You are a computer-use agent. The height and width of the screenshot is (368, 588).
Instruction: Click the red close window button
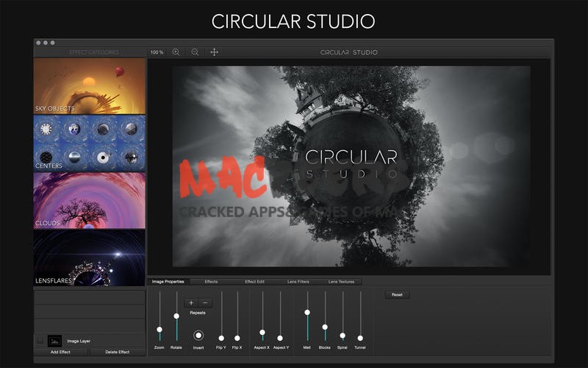coord(38,43)
